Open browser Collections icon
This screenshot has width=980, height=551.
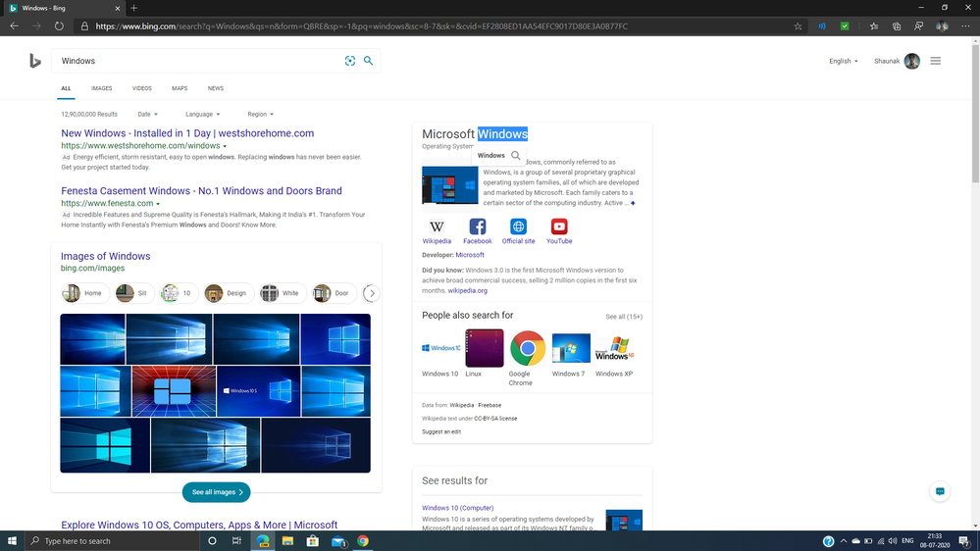pos(897,26)
